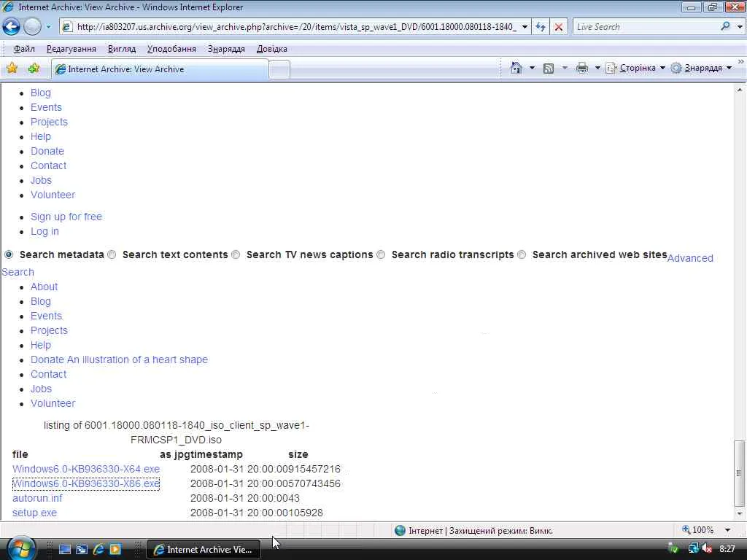Open Windows6.0-KB936330-X86.exe file link
The height and width of the screenshot is (560, 747).
86,484
